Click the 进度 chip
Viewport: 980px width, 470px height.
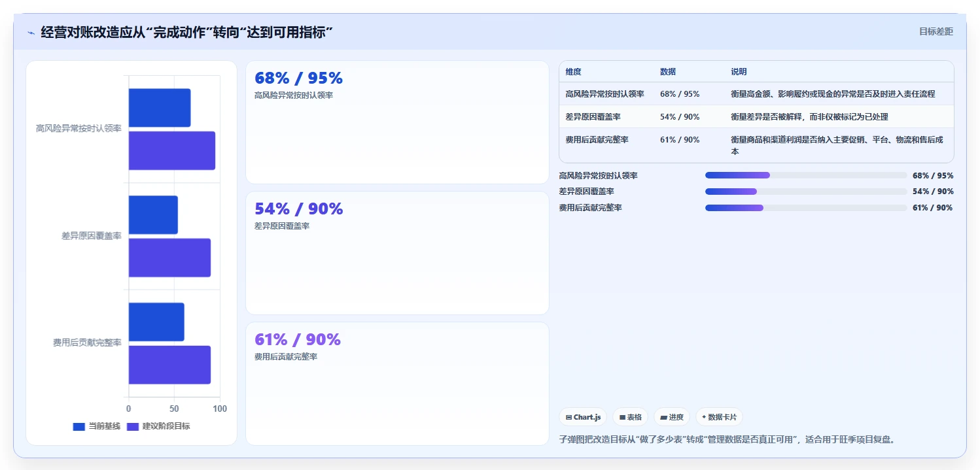[672, 417]
